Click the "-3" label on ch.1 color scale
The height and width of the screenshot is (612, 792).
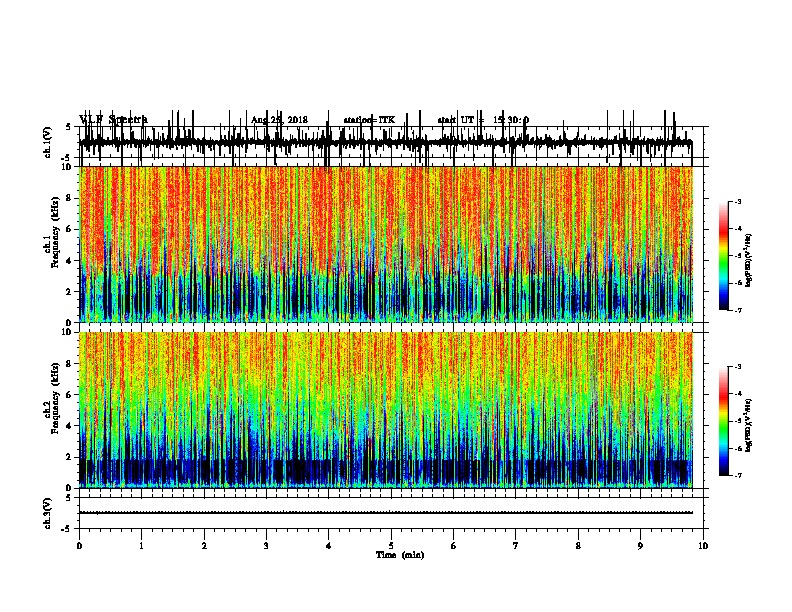(737, 202)
